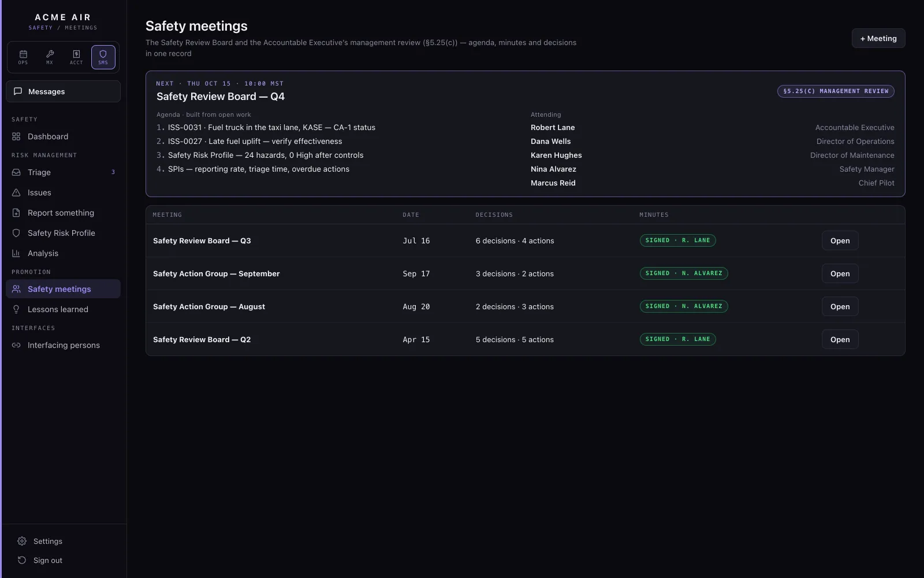Open the Safety Review Board Q3 minutes

(840, 240)
